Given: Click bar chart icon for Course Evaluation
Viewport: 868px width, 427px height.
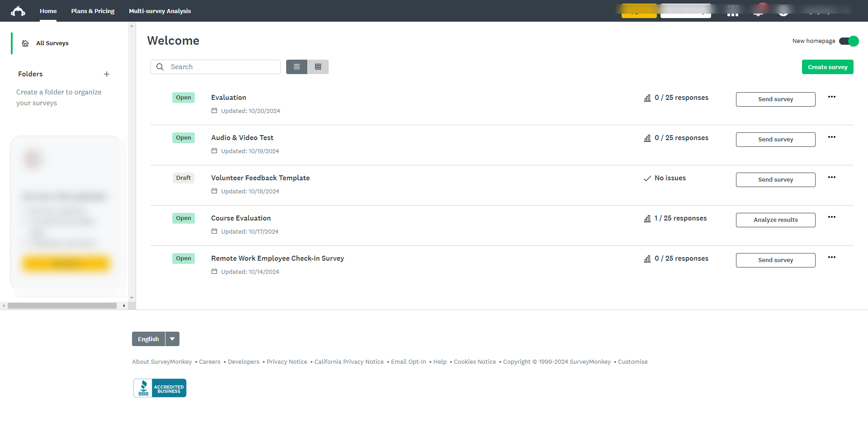Looking at the screenshot, I should point(647,219).
